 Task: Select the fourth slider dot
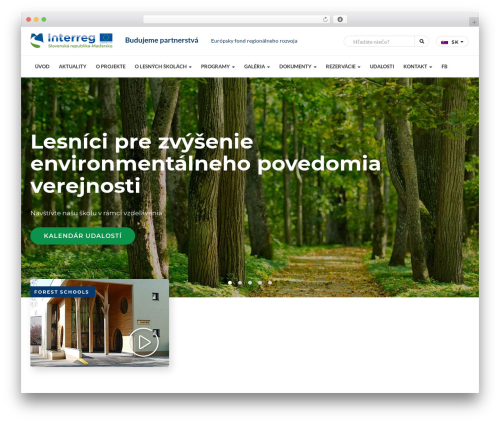click(260, 283)
